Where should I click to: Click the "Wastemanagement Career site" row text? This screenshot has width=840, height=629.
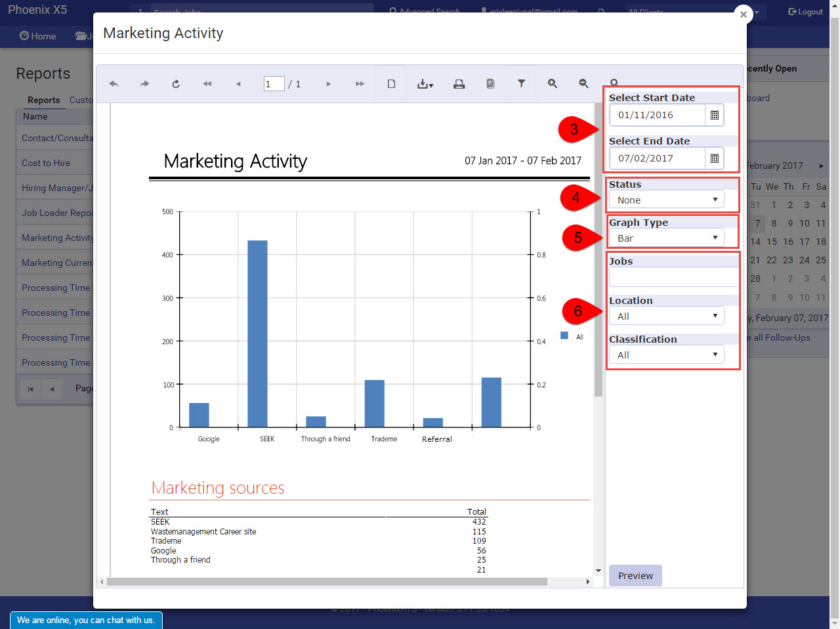[x=203, y=532]
